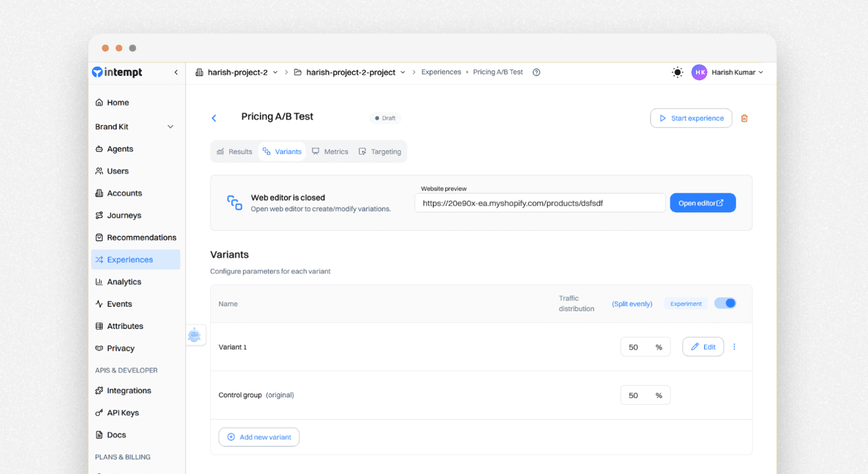
Task: Click the Website preview URL field
Action: click(539, 203)
